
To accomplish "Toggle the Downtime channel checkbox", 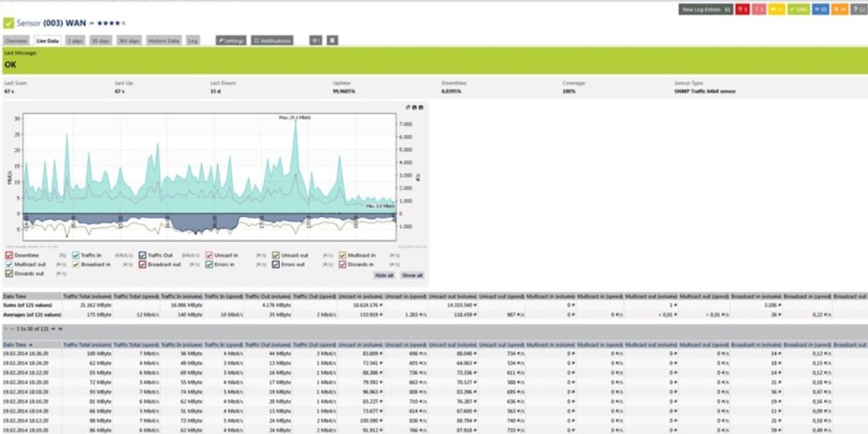I will [x=9, y=255].
